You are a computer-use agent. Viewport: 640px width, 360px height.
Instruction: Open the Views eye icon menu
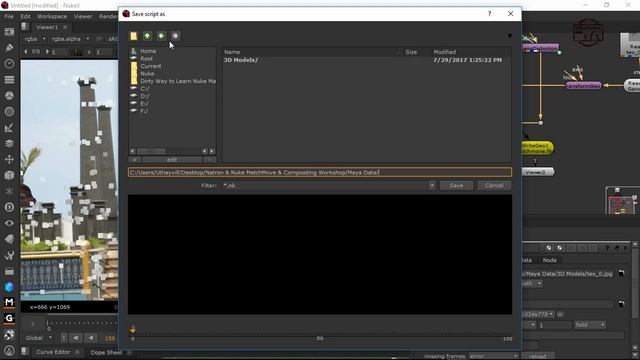9,223
